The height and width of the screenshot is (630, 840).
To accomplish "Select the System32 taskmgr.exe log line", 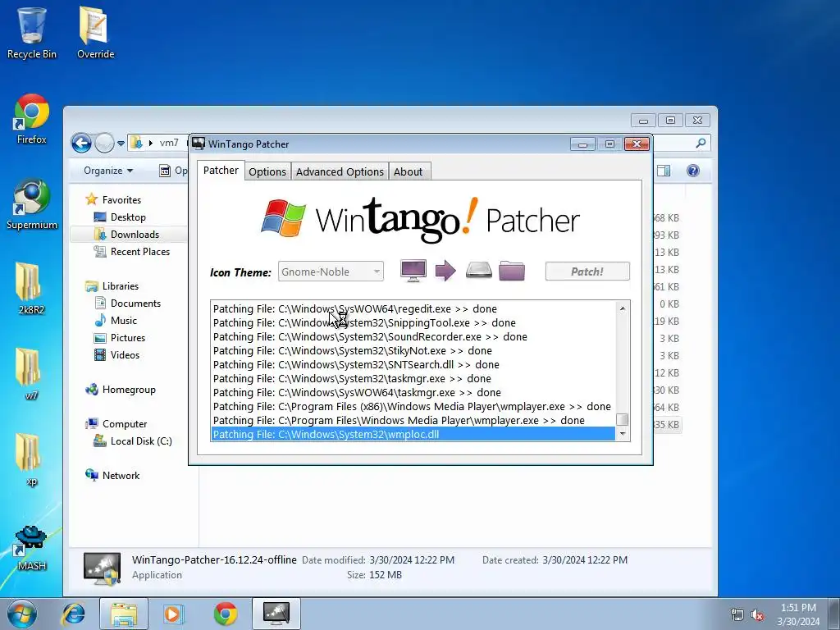I will click(413, 378).
